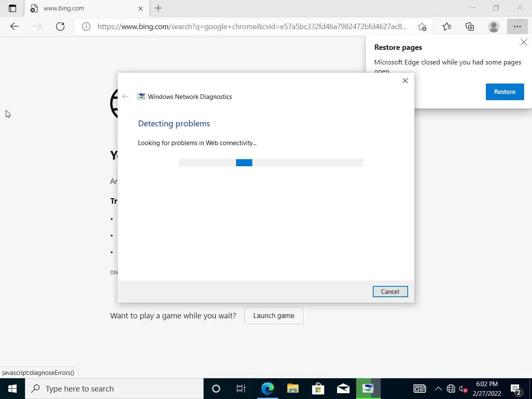
Task: Open the Mail app from taskbar
Action: [x=343, y=389]
